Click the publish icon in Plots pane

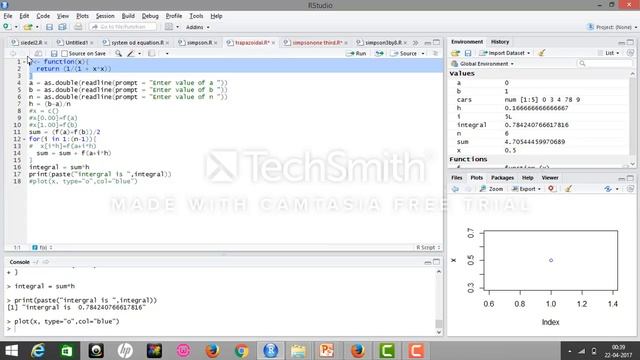[x=608, y=189]
